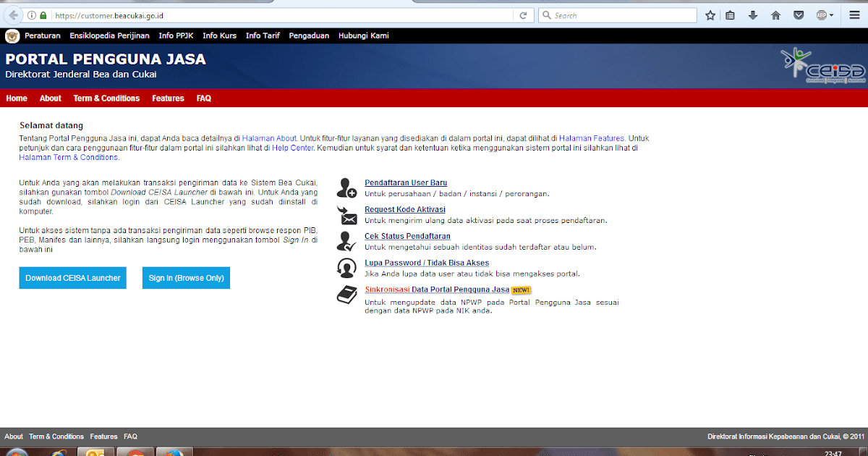Switch to the Term & Conditions tab
This screenshot has width=868, height=456.
tap(106, 98)
